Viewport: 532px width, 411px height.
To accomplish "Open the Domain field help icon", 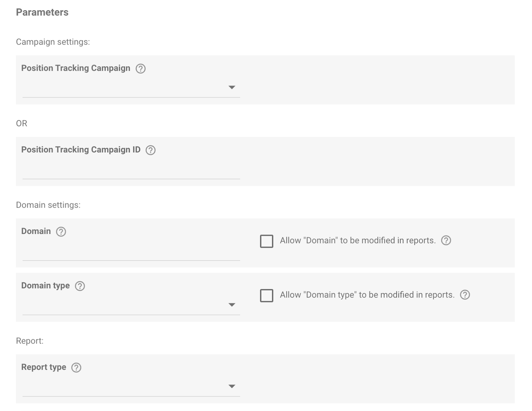I will [61, 232].
